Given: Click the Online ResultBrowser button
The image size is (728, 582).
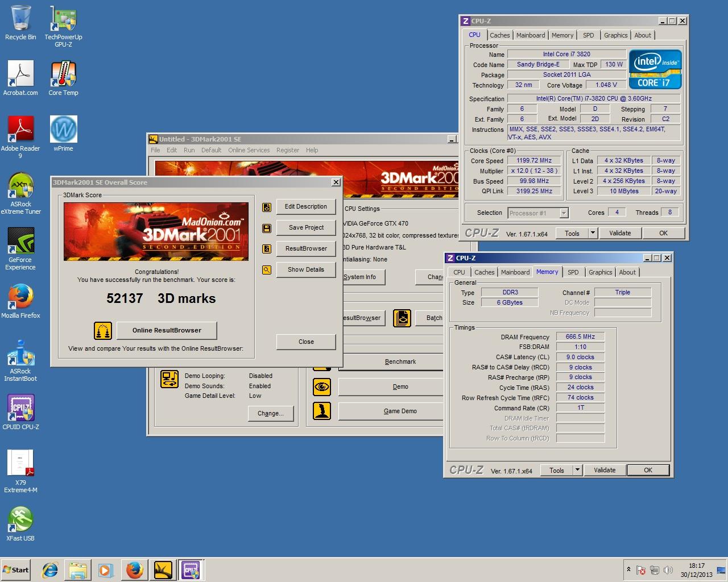Looking at the screenshot, I should 167,330.
